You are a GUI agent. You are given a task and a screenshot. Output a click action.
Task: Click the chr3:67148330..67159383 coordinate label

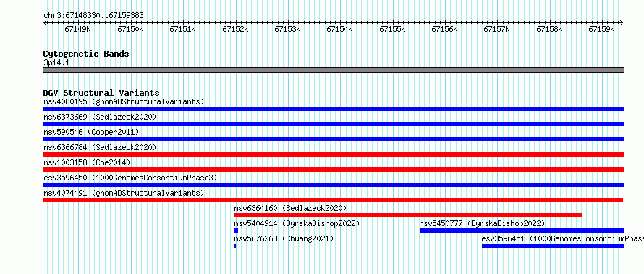click(93, 16)
